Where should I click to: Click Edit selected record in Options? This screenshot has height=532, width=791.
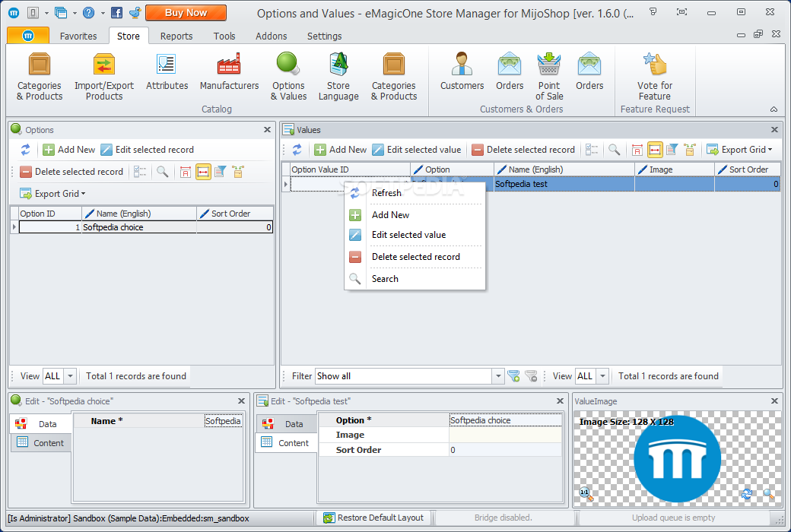148,150
